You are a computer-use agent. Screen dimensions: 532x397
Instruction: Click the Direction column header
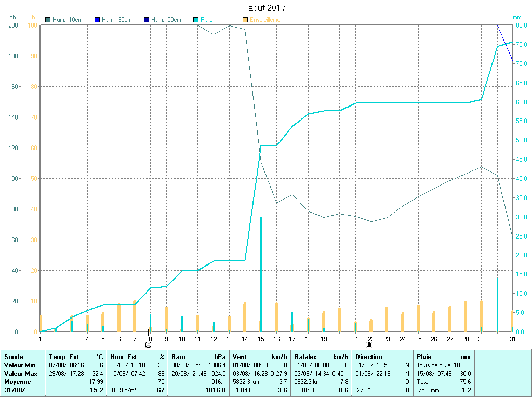[368, 357]
